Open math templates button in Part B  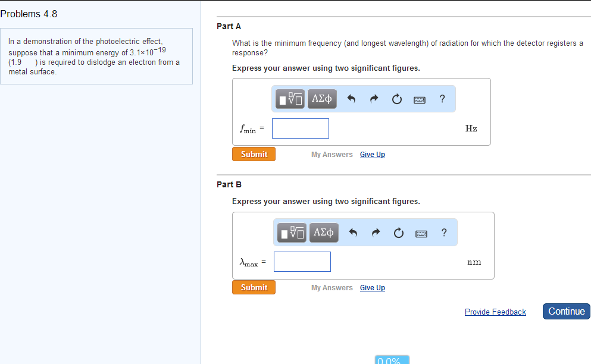[x=292, y=232]
